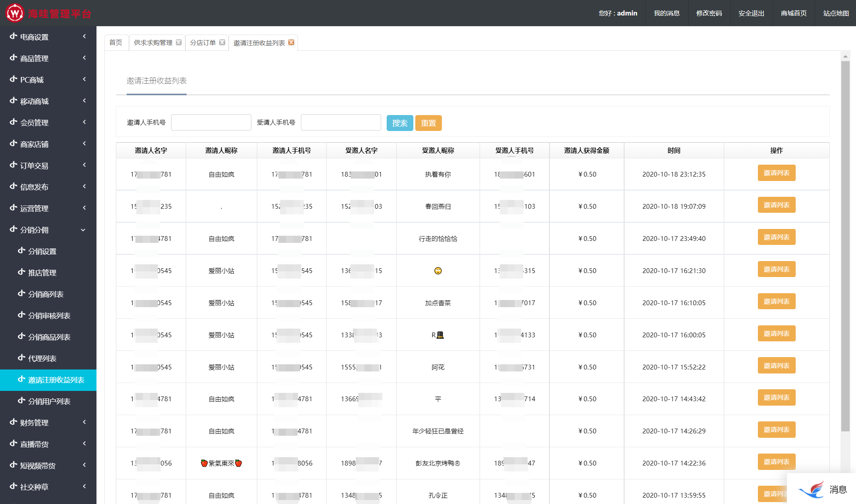Viewport: 856px width, 504px height.
Task: Click the nickname 年少轻狂已是曾经
Action: (438, 431)
